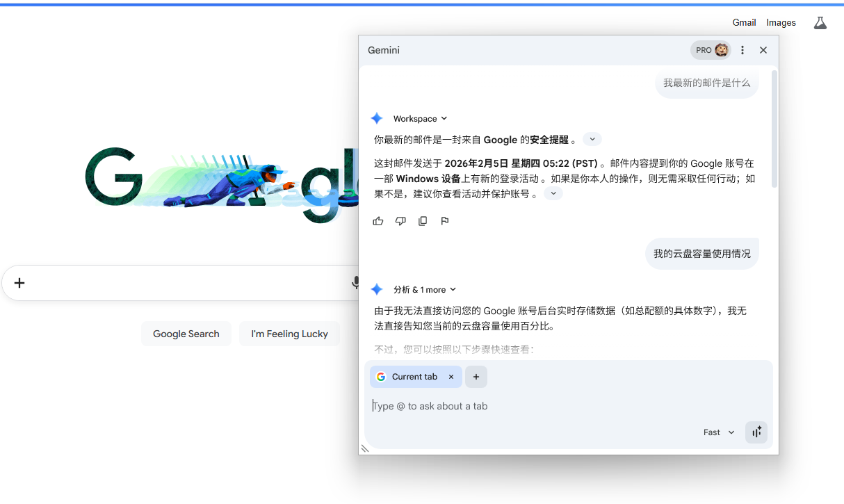This screenshot has width=844, height=504.
Task: Expand the Workspace sources dropdown
Action: (x=420, y=118)
